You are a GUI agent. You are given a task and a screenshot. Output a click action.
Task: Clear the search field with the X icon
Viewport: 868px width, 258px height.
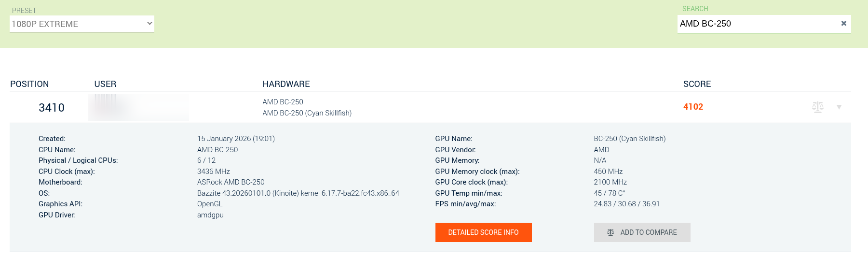point(844,23)
